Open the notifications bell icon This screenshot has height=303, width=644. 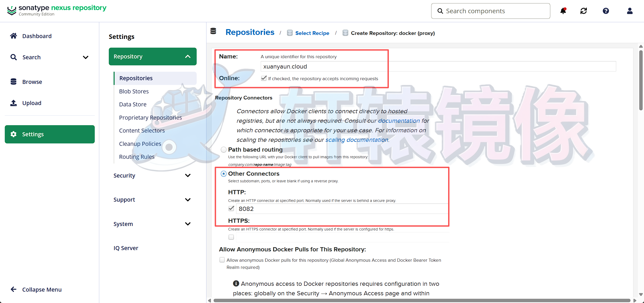(563, 11)
